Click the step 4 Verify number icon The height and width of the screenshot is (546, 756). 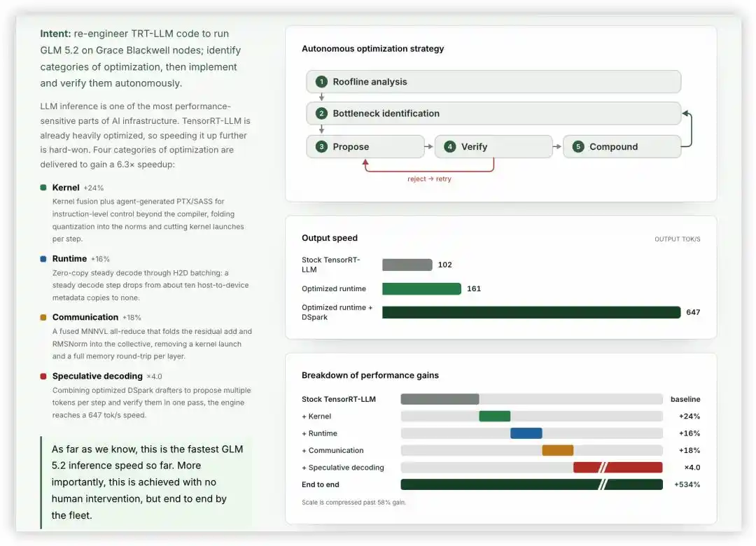(450, 146)
